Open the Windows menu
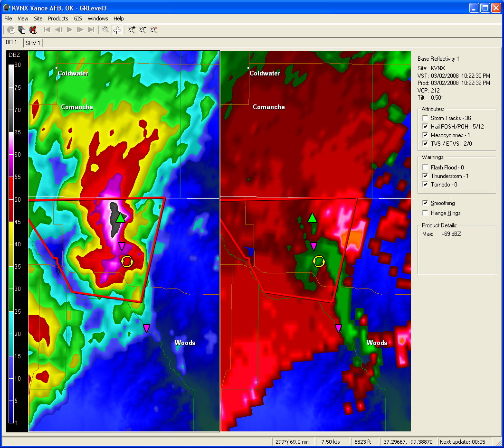The image size is (504, 448). 98,19
